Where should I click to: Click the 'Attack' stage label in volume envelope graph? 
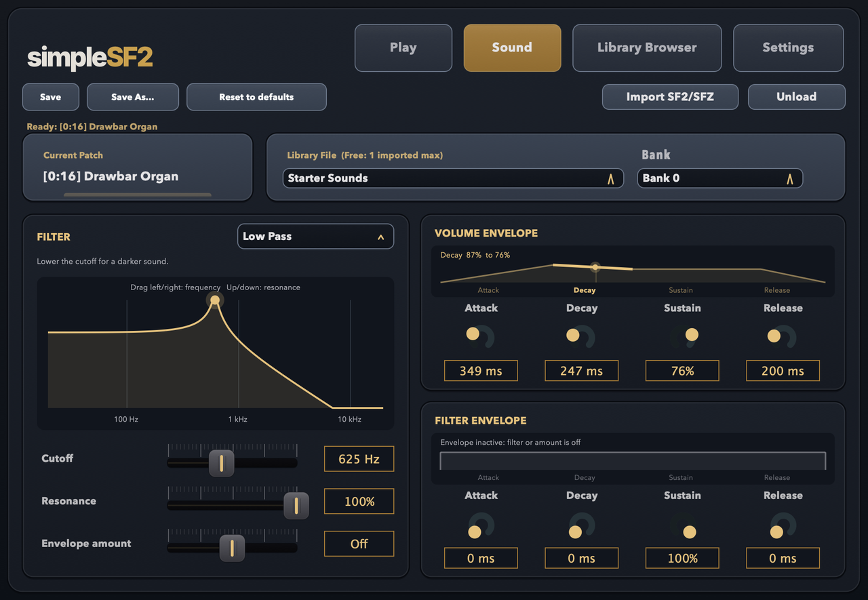click(488, 290)
